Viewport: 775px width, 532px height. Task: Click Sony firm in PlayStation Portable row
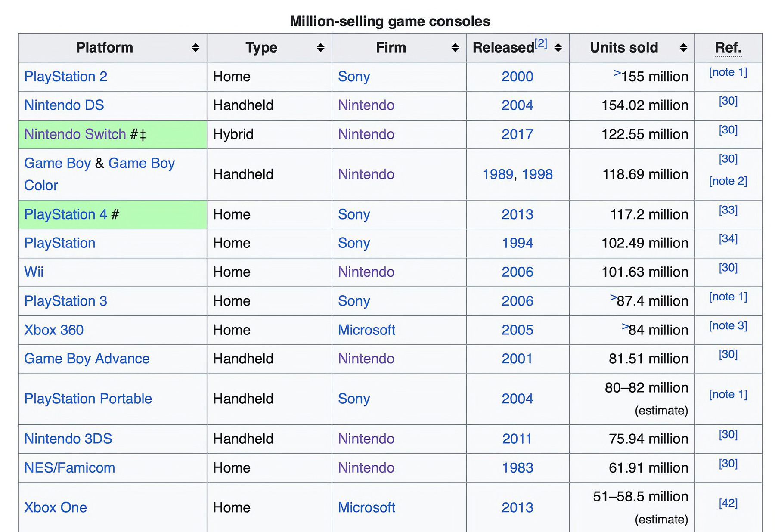pos(354,399)
